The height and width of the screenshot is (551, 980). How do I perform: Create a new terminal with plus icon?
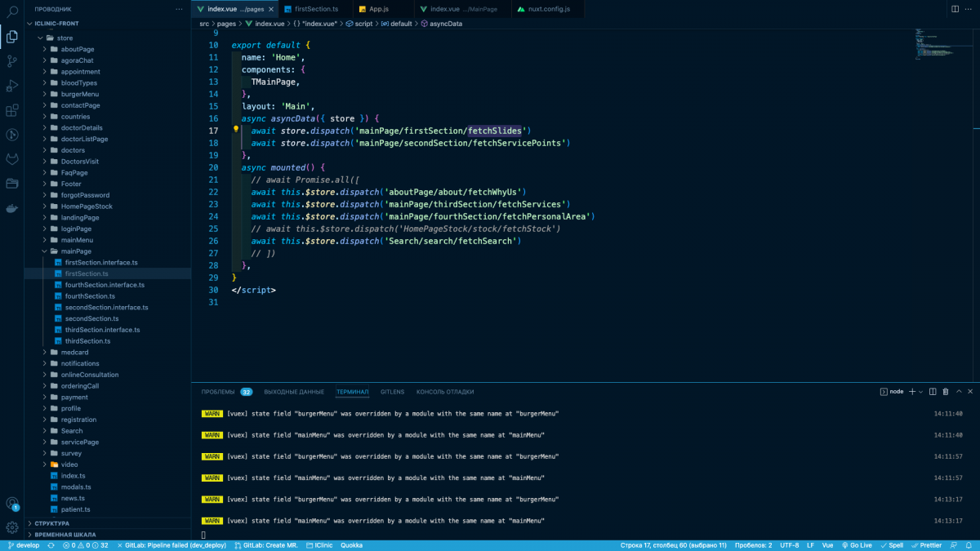pos(912,392)
